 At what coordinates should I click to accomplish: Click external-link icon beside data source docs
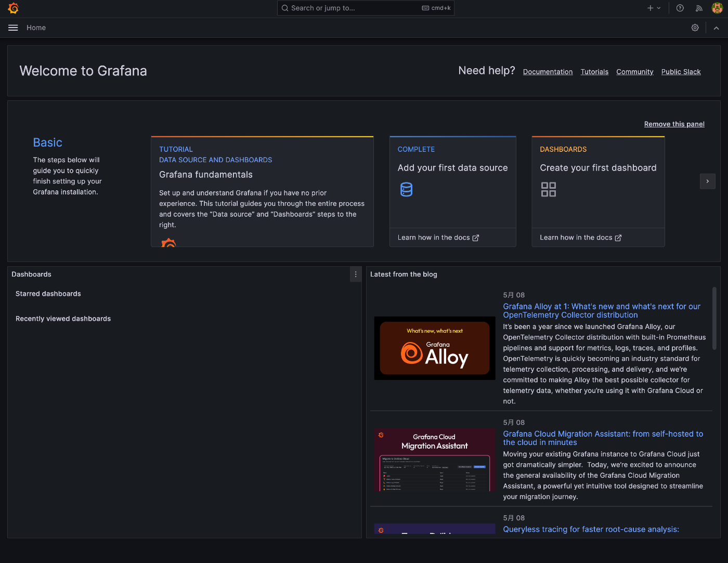point(476,238)
